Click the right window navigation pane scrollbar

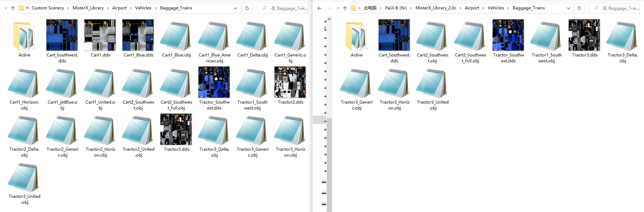(x=329, y=165)
